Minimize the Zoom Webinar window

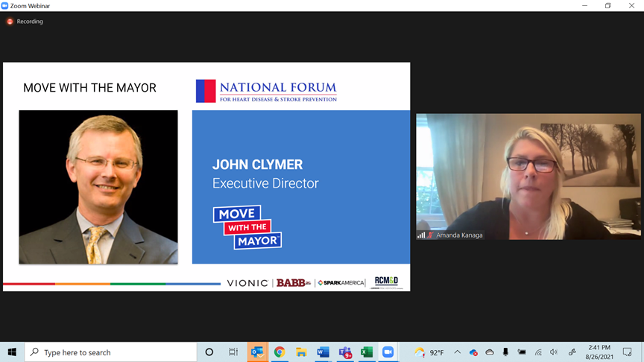tap(584, 6)
